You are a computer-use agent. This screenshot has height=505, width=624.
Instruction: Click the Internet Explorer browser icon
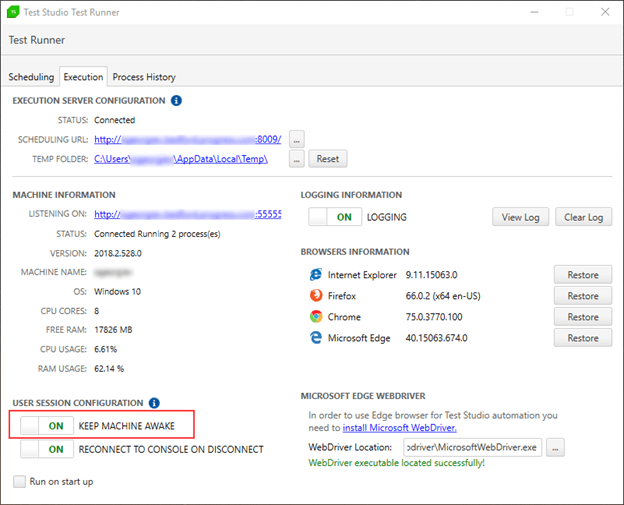(316, 275)
